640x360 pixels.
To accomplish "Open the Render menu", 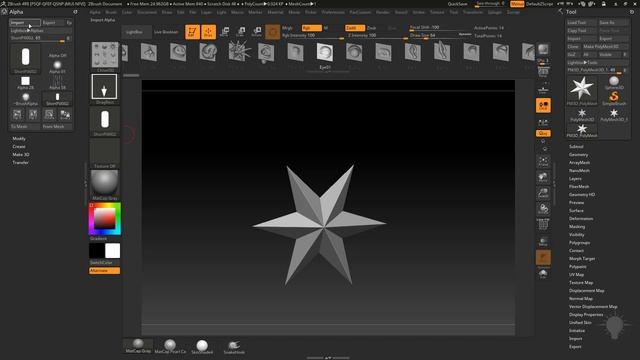I will (382, 12).
